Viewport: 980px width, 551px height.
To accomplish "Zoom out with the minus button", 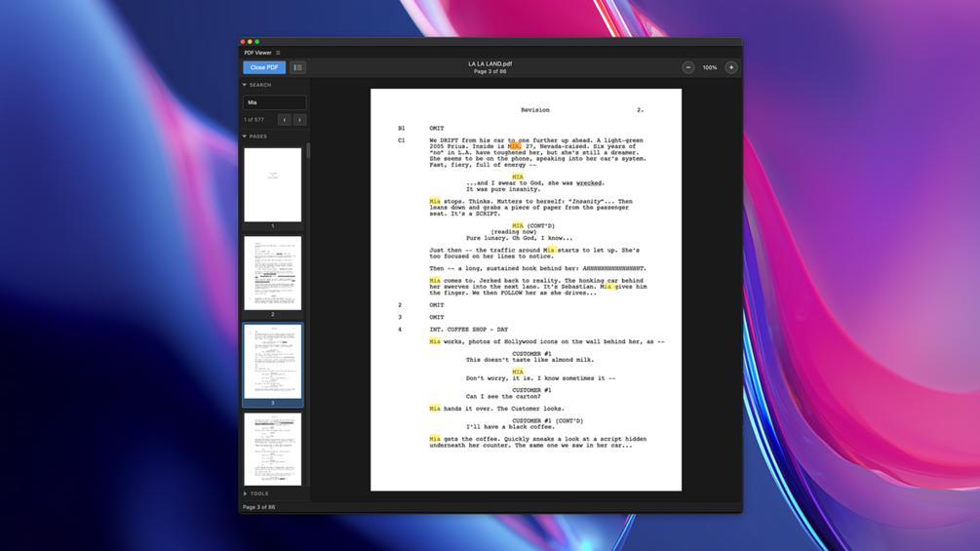I will pos(688,67).
